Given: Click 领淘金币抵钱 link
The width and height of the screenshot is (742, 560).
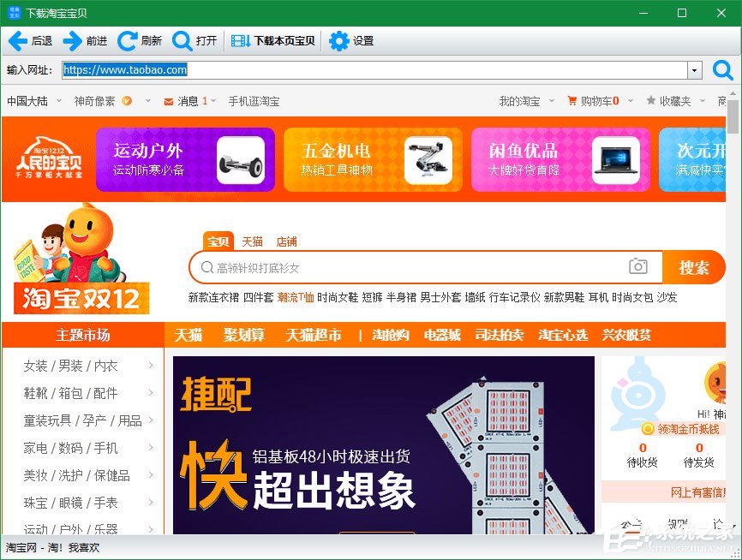Looking at the screenshot, I should [x=688, y=429].
